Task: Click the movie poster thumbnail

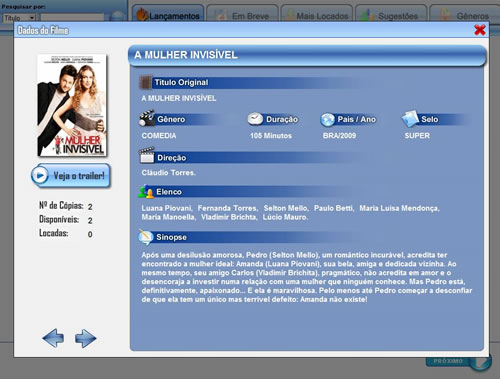Action: click(72, 105)
